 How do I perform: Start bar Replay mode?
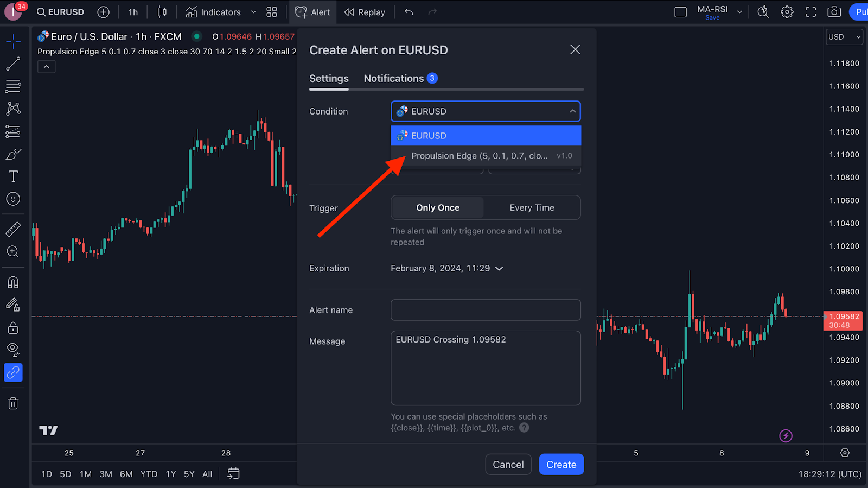pos(365,12)
